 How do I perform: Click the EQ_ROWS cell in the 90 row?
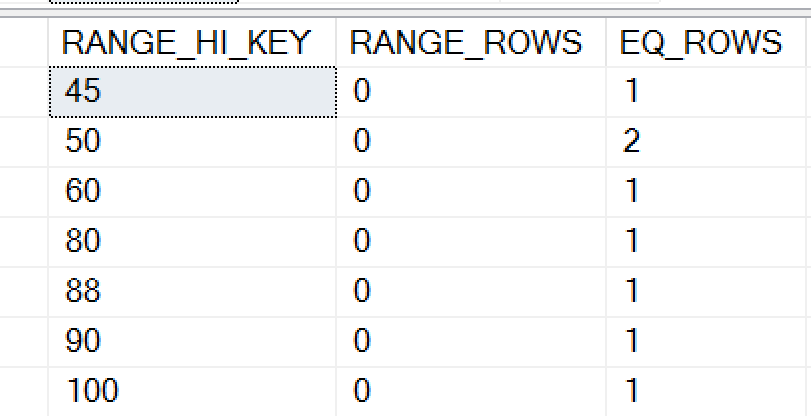pyautogui.click(x=707, y=339)
